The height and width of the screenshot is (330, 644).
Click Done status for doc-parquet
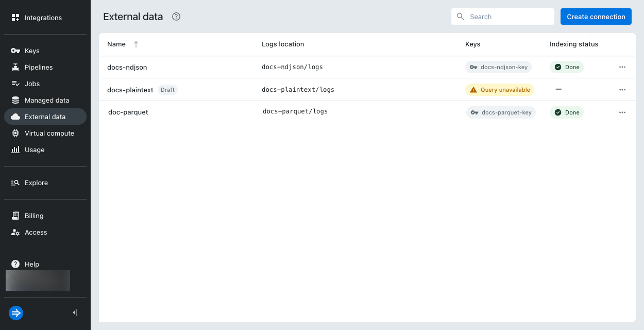pos(567,112)
